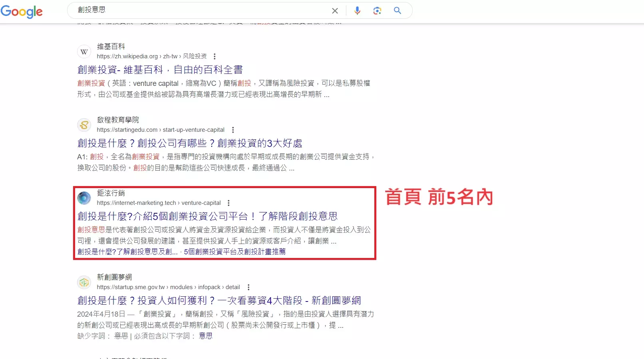
Task: Start voice search with microphone icon
Action: (x=357, y=11)
